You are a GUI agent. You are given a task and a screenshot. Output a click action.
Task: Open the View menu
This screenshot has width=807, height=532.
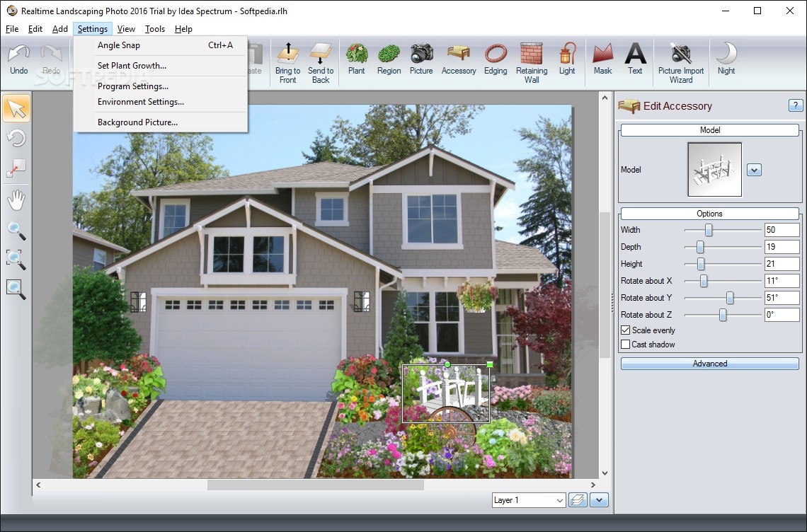[125, 29]
